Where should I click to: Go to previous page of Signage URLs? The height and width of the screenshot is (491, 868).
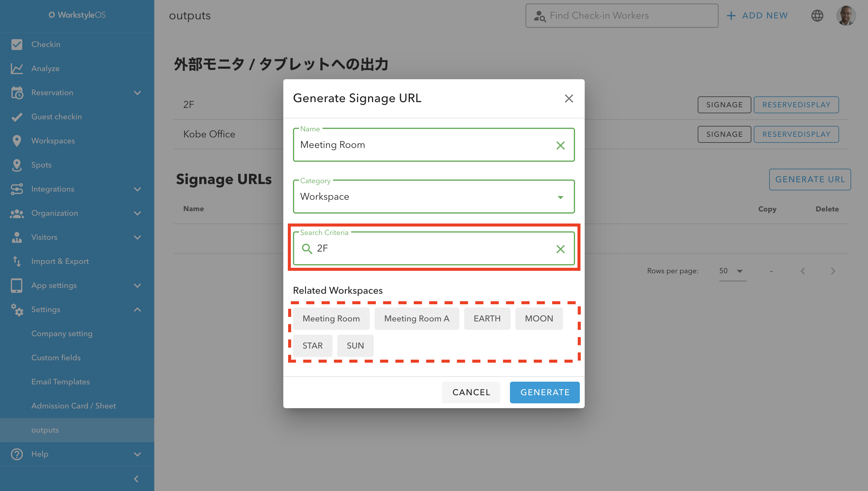pos(803,271)
